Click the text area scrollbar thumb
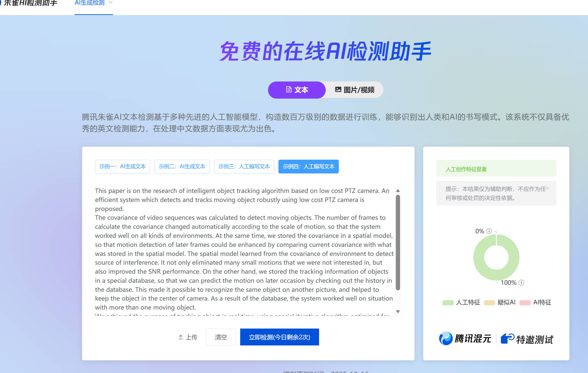 click(398, 243)
